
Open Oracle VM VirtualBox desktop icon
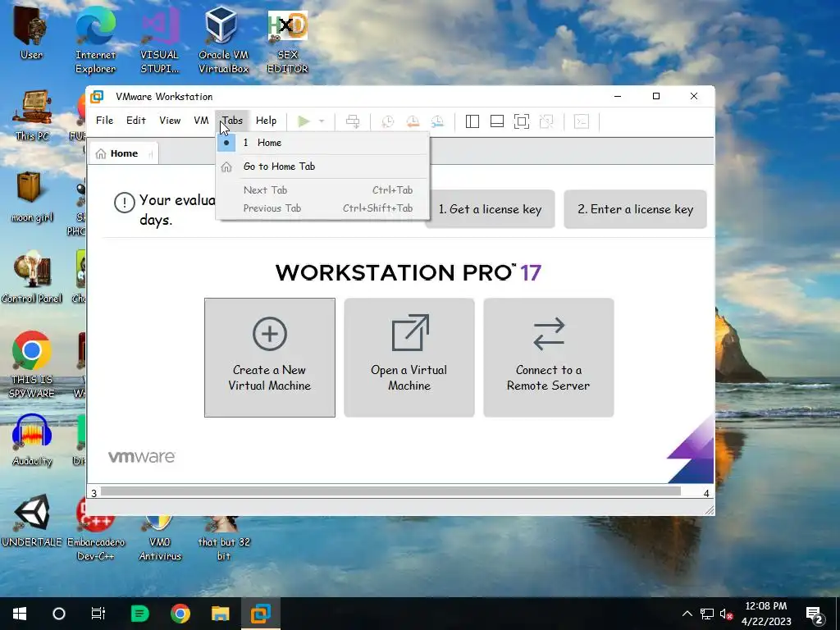[x=223, y=40]
